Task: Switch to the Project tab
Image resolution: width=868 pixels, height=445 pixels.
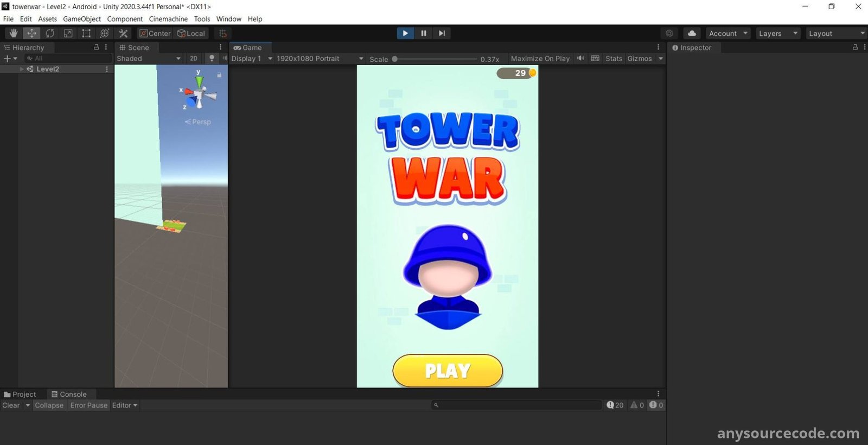Action: coord(20,395)
